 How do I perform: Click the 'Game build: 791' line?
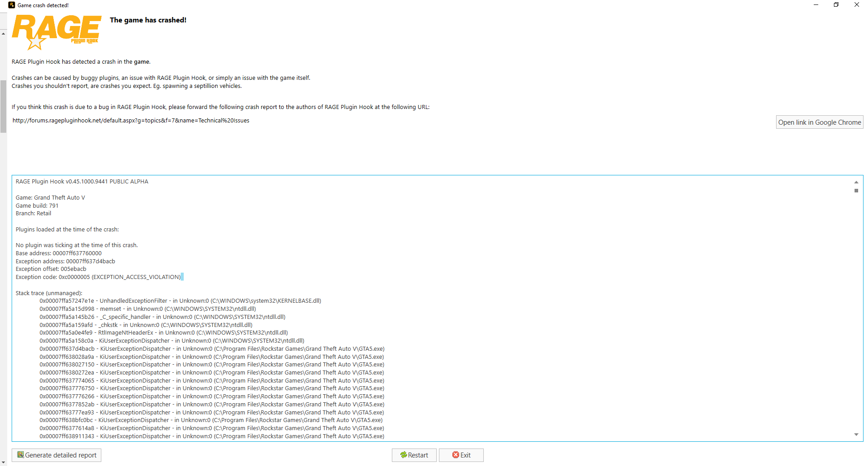click(37, 206)
